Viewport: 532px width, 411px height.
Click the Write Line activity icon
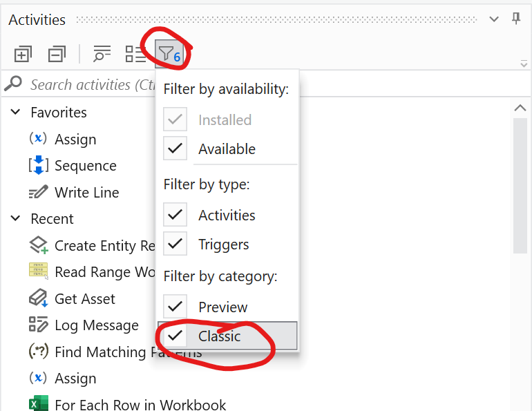[x=38, y=192]
